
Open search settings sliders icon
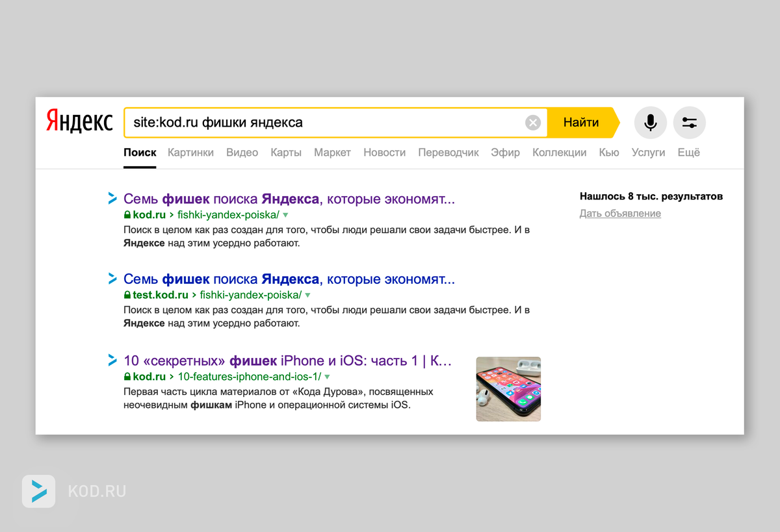pos(689,123)
